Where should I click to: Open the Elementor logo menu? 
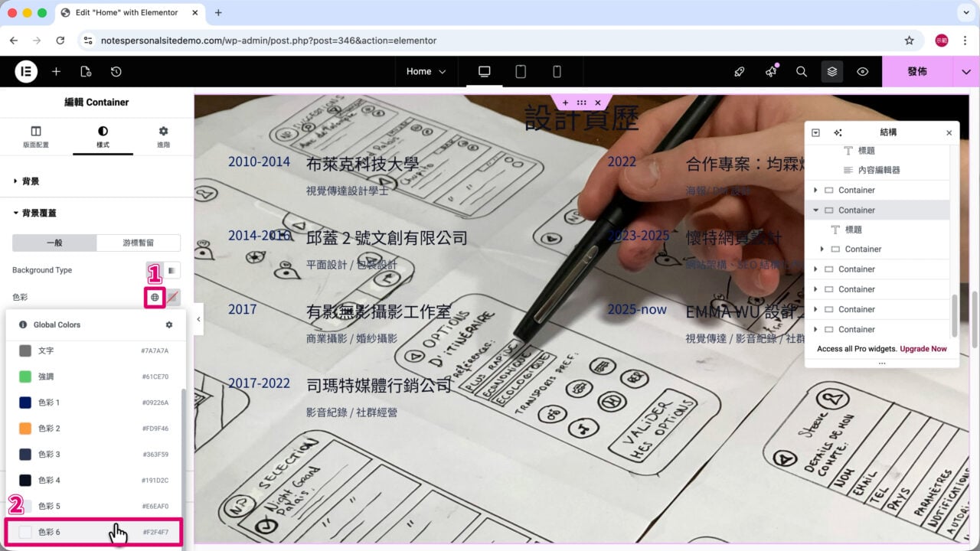26,71
